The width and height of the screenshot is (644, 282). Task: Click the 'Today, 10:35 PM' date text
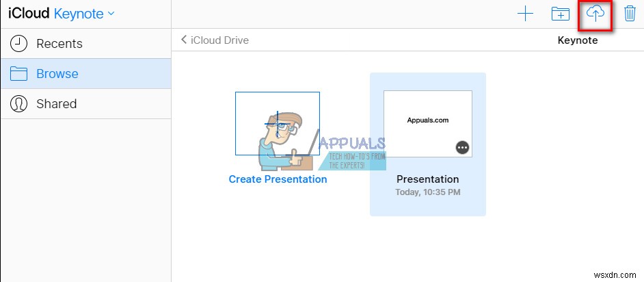427,192
